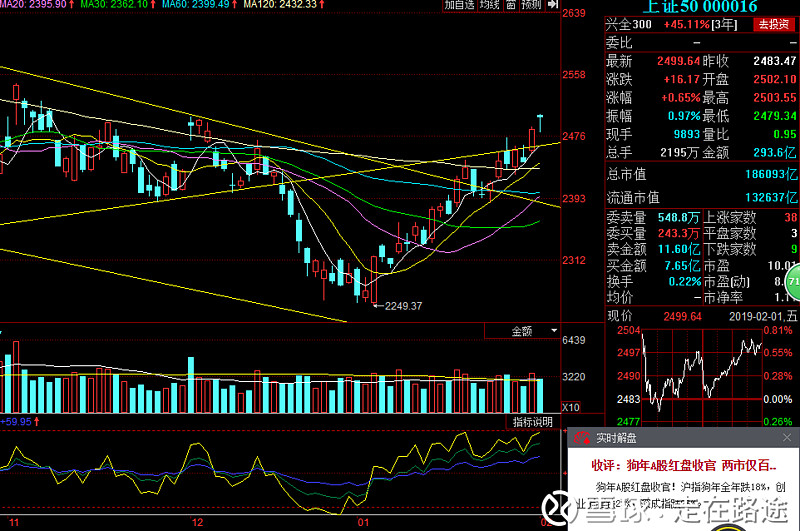This screenshot has width=800, height=531.
Task: Click the 11 month marker on time axis
Action: (x=14, y=522)
